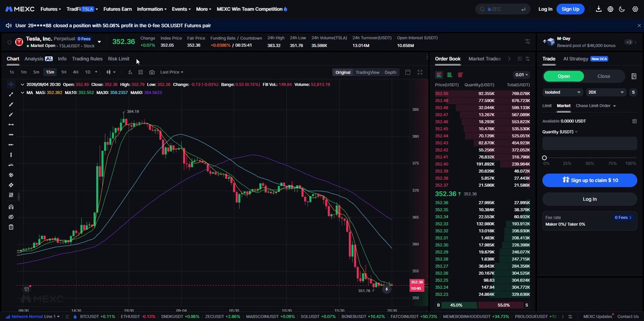Open language selection globe icon
Screen dimensions: 644x321
click(x=611, y=9)
